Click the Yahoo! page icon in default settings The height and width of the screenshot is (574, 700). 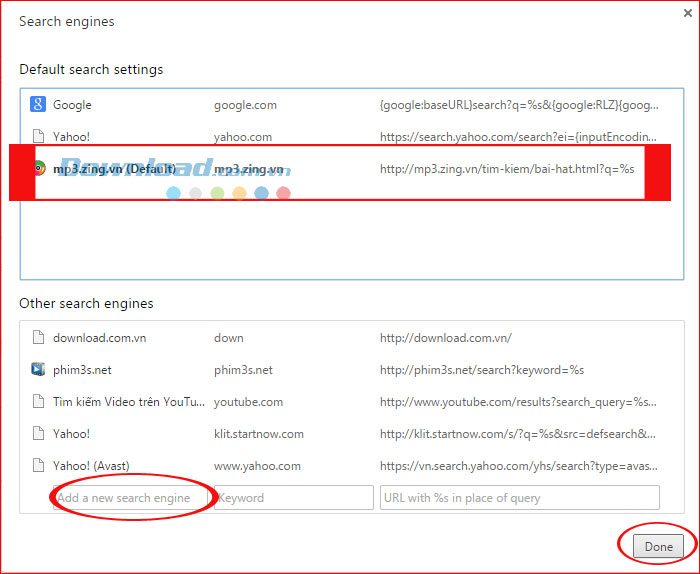point(38,137)
